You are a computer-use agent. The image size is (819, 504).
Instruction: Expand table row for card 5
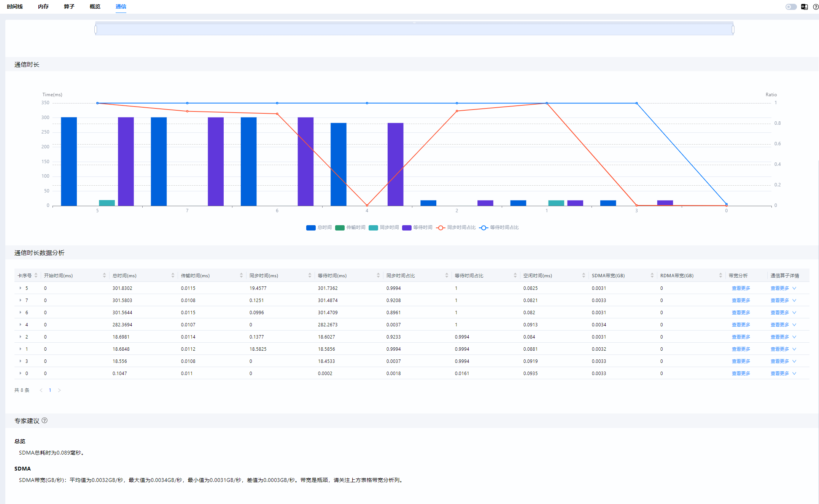tap(20, 288)
